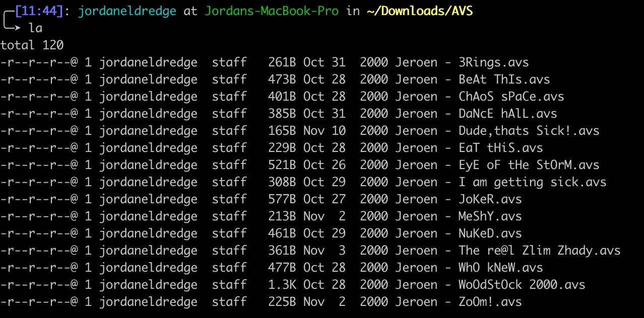The width and height of the screenshot is (644, 318).
Task: Click Dude,thats Sick!.avs filename
Action: [529, 131]
